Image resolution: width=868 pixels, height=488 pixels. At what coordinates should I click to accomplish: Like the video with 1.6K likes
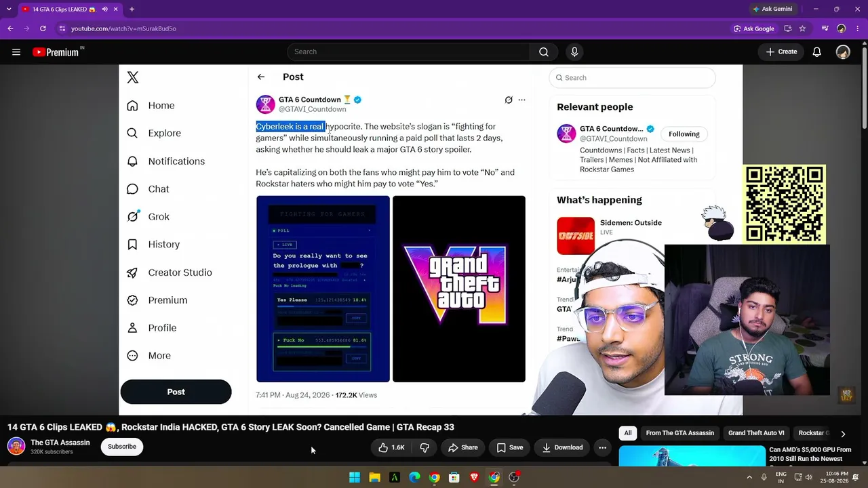tap(391, 447)
